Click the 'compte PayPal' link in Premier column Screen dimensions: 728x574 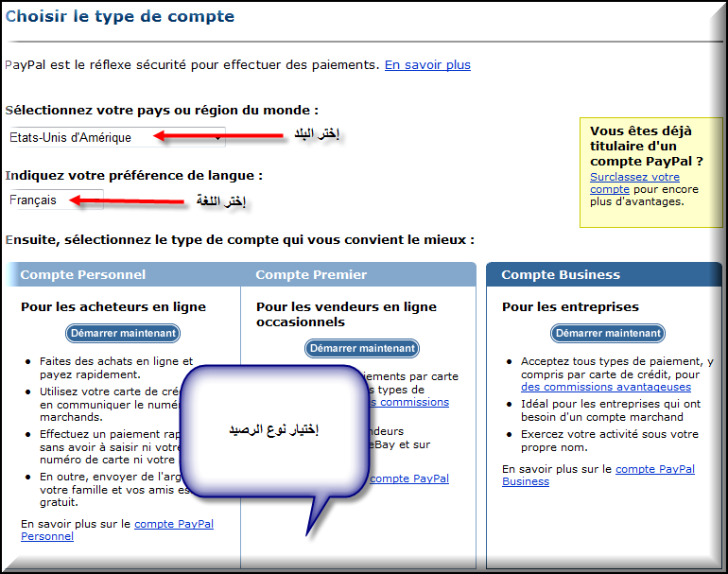pos(409,478)
